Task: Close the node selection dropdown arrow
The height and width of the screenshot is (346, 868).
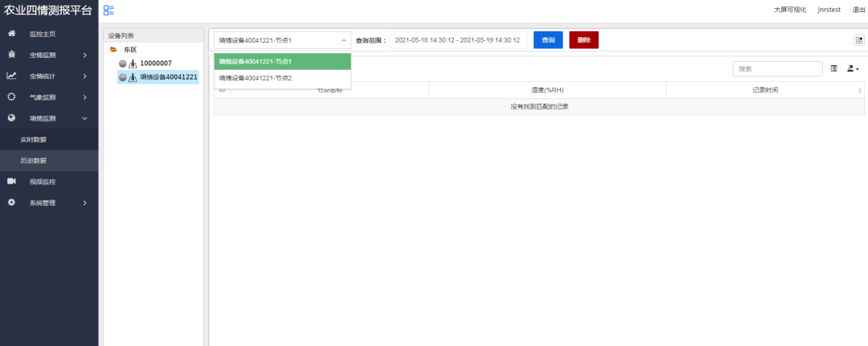Action: point(344,40)
